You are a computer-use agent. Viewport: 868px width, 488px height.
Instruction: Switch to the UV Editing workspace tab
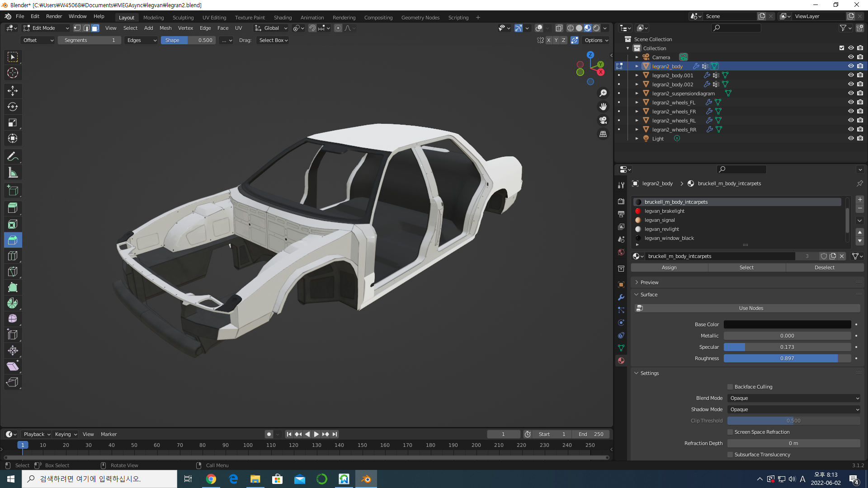click(214, 18)
